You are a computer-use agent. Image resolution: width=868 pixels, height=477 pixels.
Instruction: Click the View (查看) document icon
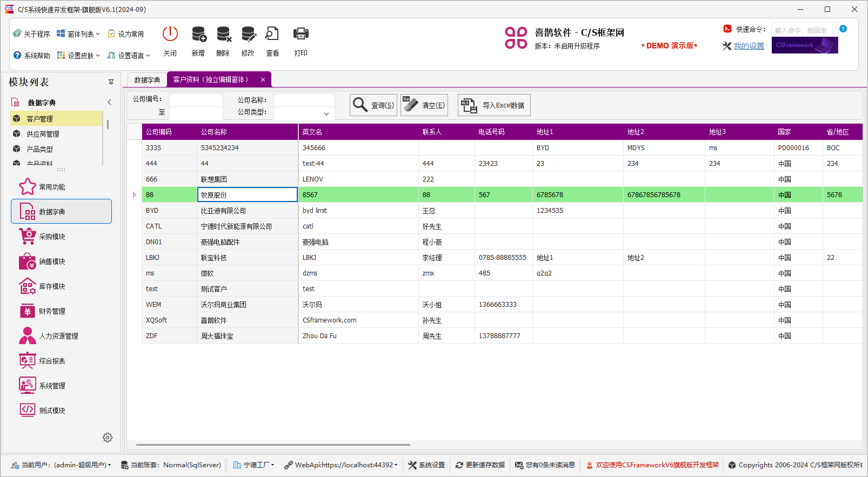tap(272, 34)
